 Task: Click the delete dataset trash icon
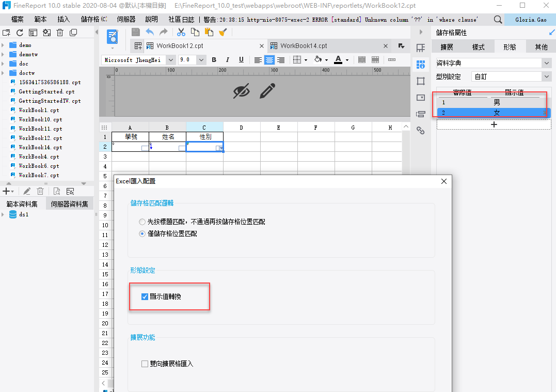(x=40, y=191)
